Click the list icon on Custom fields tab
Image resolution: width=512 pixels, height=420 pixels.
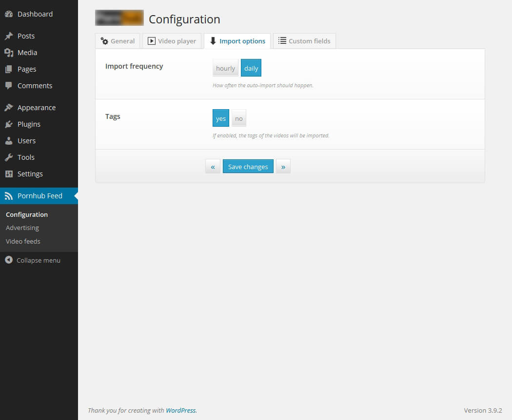[282, 40]
